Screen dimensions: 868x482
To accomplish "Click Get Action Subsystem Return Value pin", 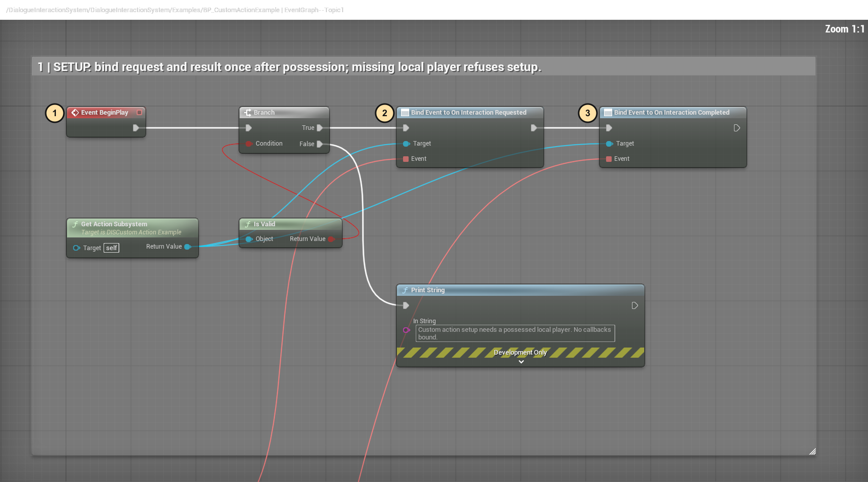I will coord(187,247).
